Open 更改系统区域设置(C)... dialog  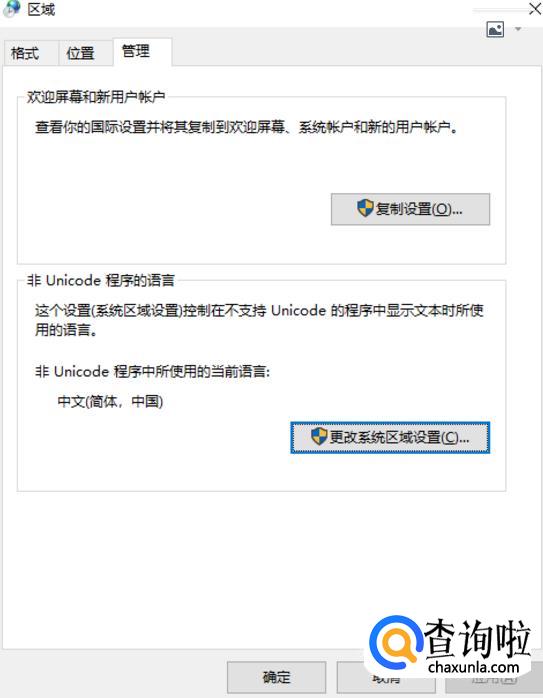coord(390,437)
